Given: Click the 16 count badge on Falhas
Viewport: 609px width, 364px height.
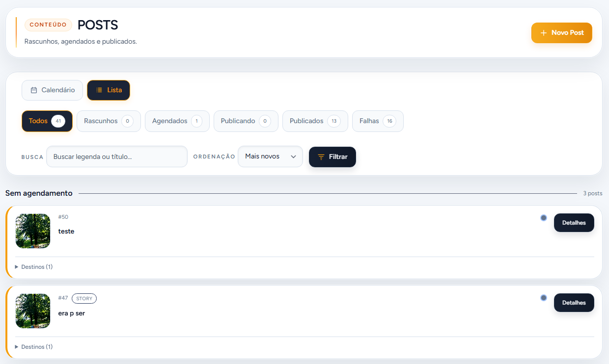Looking at the screenshot, I should pos(389,121).
